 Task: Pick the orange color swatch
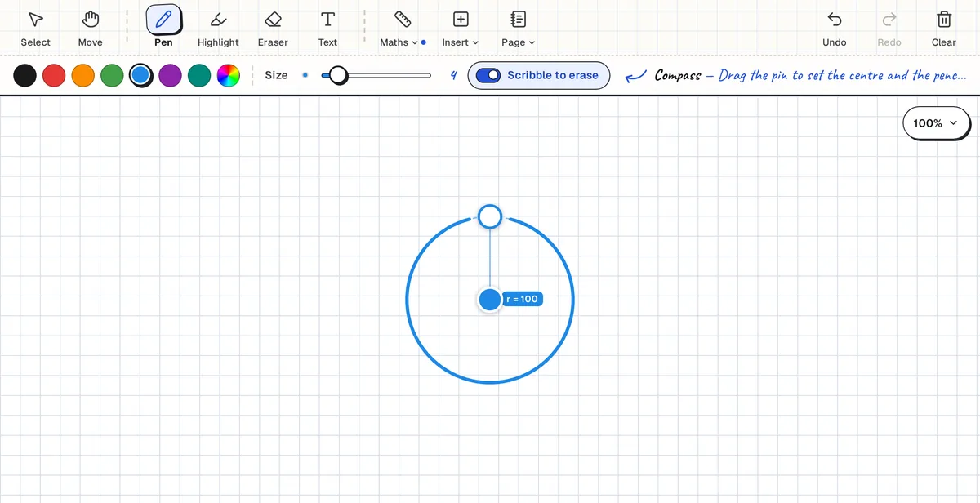(x=83, y=75)
